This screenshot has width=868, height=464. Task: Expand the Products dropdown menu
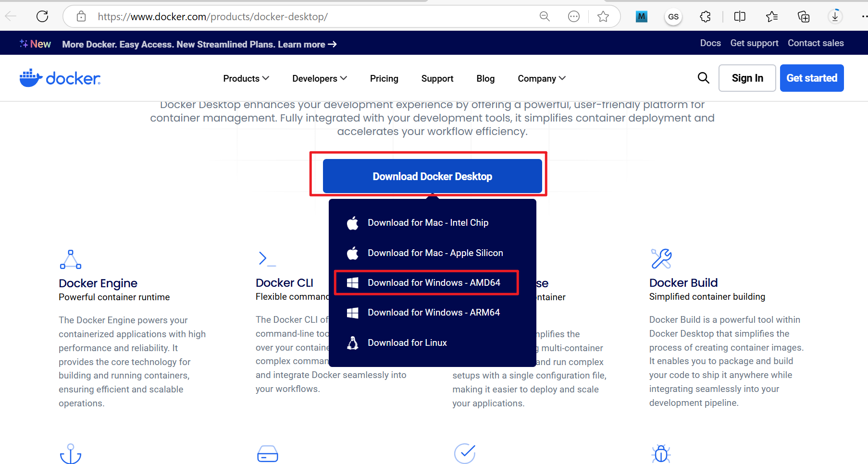point(246,78)
